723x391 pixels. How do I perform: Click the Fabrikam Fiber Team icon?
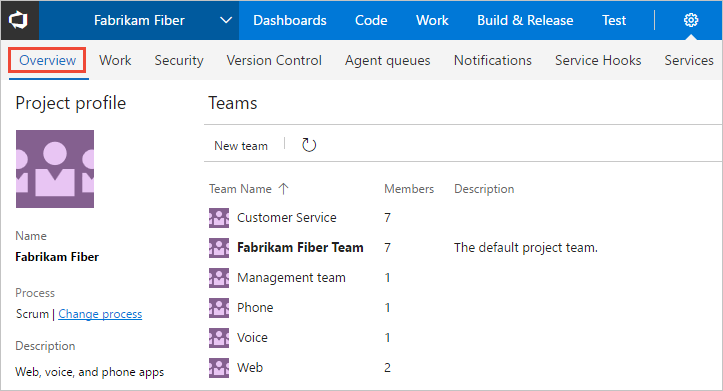tap(219, 248)
